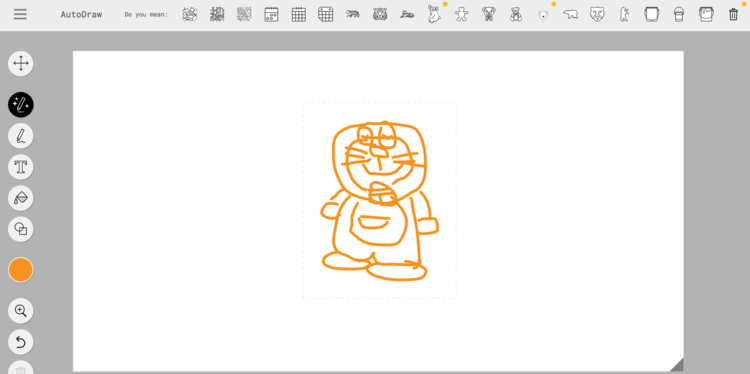Undo the last stroke

(x=21, y=342)
